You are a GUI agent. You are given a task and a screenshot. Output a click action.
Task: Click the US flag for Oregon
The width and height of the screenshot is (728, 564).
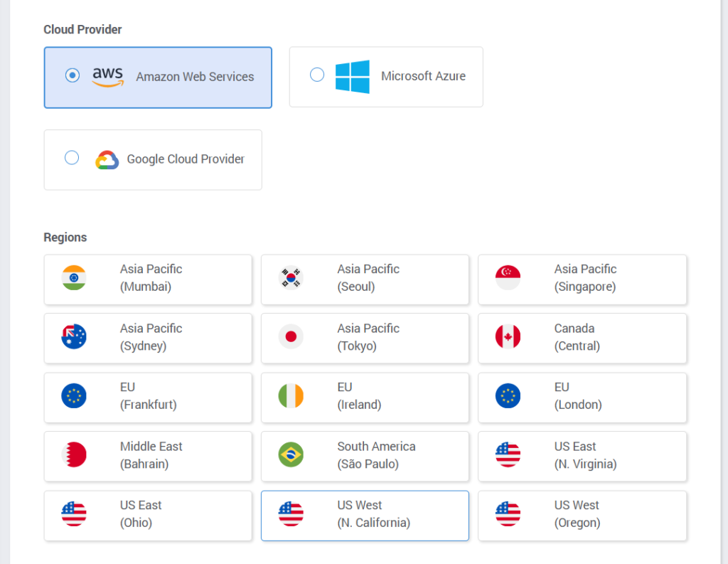(508, 514)
